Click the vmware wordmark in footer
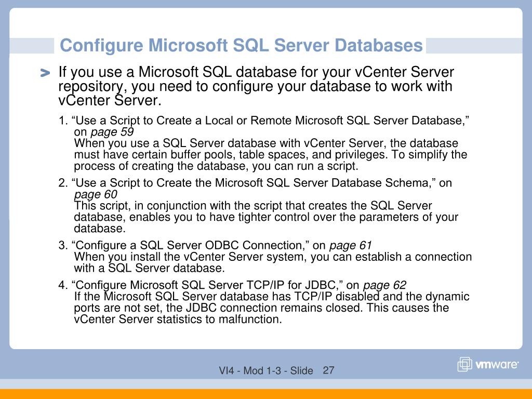532x399 pixels. click(497, 365)
